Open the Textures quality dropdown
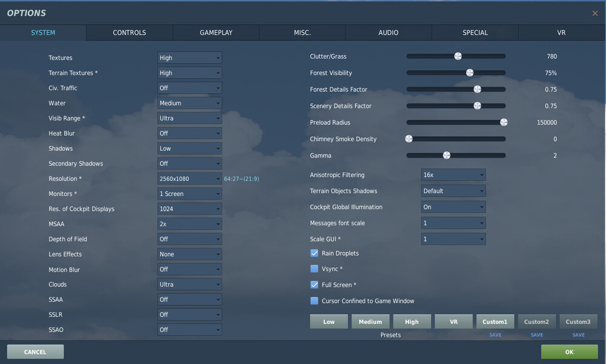The width and height of the screenshot is (606, 364). point(189,58)
